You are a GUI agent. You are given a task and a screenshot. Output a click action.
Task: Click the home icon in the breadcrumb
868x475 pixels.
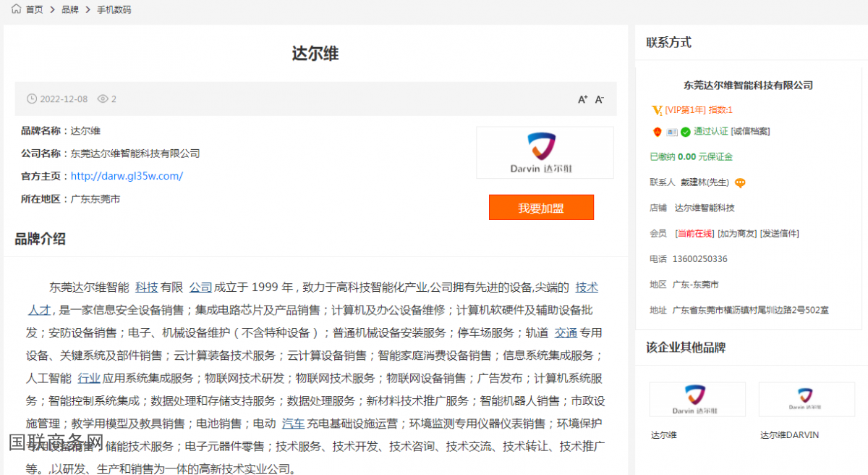tap(16, 9)
